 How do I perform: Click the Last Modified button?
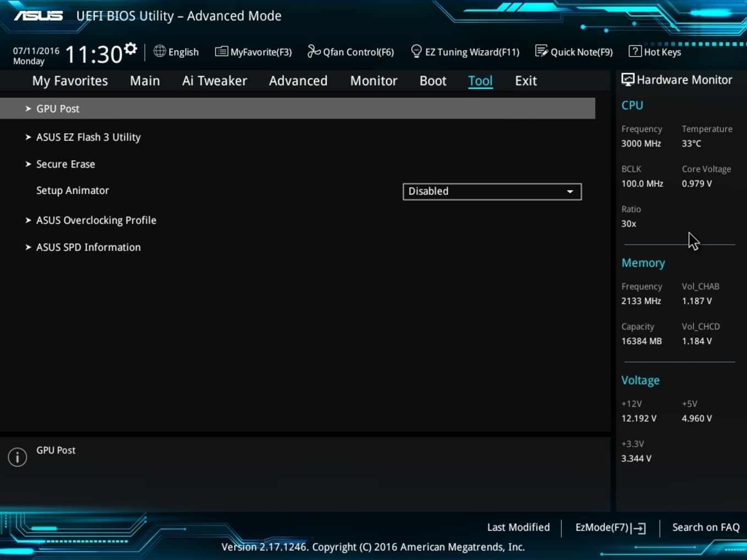click(519, 527)
